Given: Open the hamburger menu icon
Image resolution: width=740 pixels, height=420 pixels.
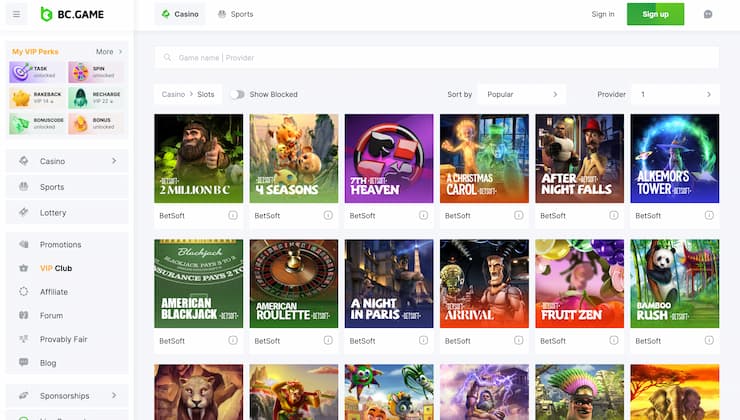Looking at the screenshot, I should pyautogui.click(x=17, y=14).
